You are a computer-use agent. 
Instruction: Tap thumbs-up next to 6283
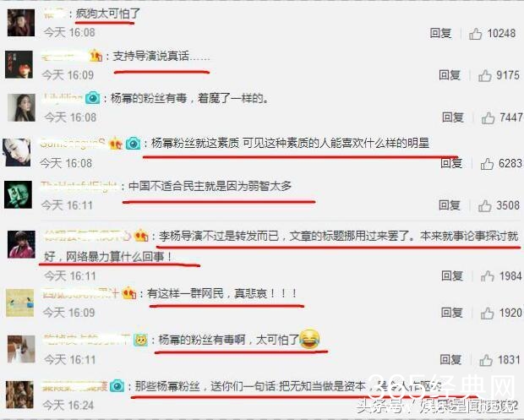point(487,164)
